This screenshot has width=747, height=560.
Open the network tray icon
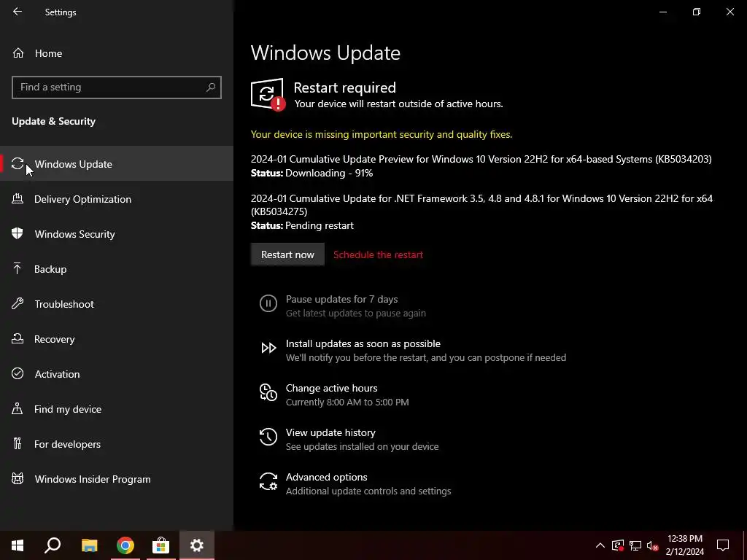coord(635,545)
